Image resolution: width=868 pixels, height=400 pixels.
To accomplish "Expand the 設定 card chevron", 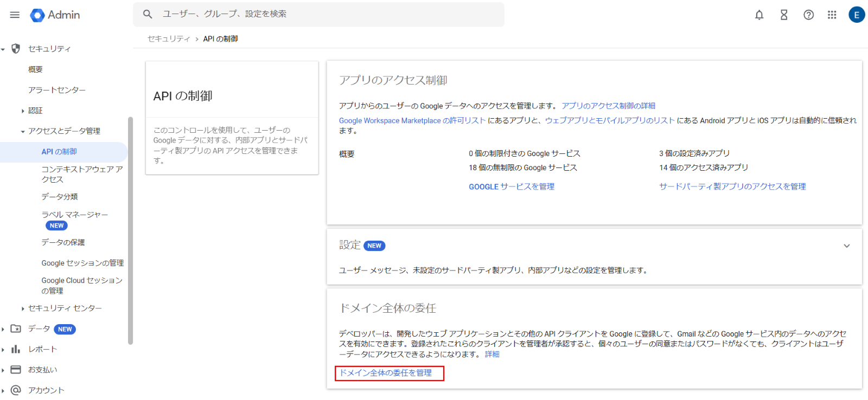I will click(x=846, y=246).
